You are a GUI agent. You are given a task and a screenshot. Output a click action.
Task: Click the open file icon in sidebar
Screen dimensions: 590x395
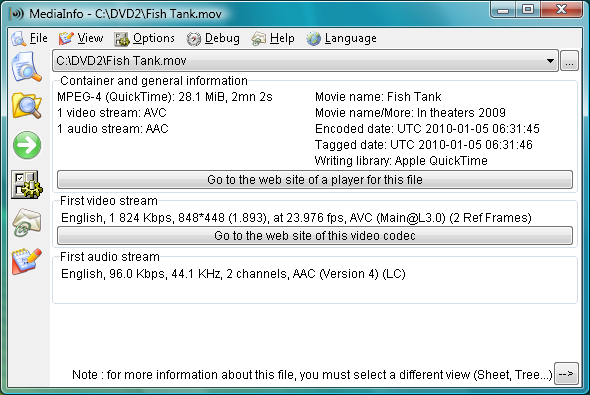pos(26,67)
